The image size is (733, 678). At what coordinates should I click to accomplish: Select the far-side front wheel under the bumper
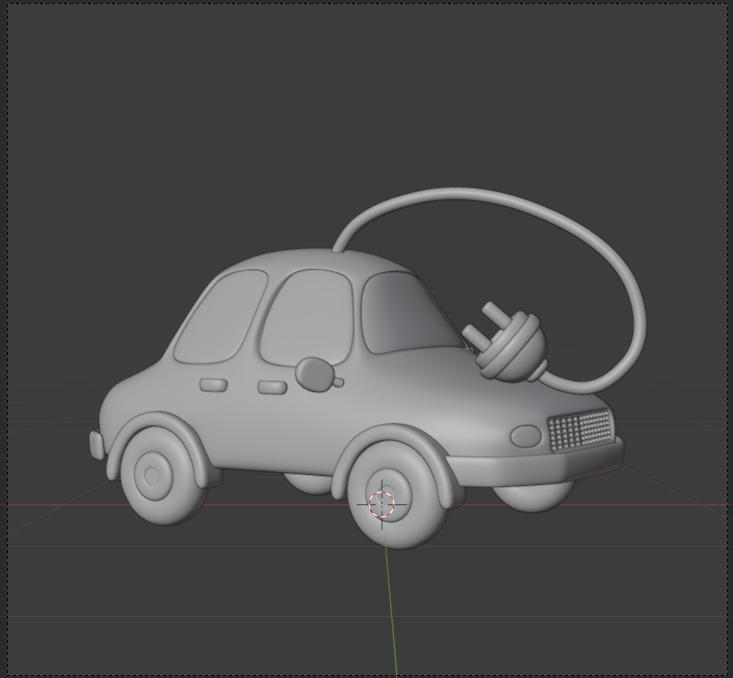(x=533, y=497)
